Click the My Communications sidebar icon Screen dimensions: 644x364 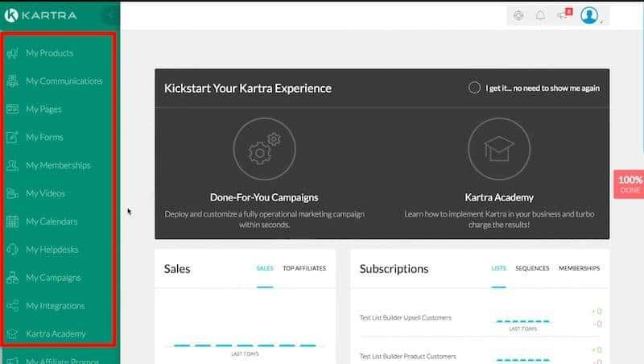click(13, 81)
